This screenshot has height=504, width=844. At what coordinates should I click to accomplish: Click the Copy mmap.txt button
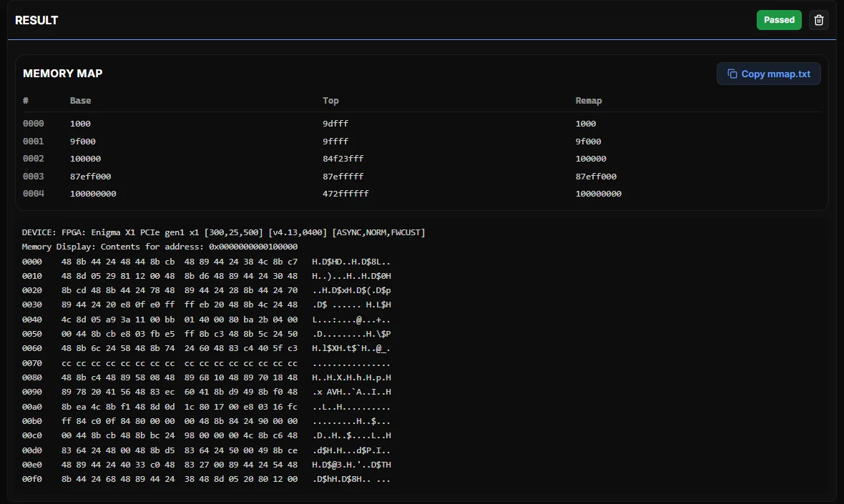[x=769, y=74]
